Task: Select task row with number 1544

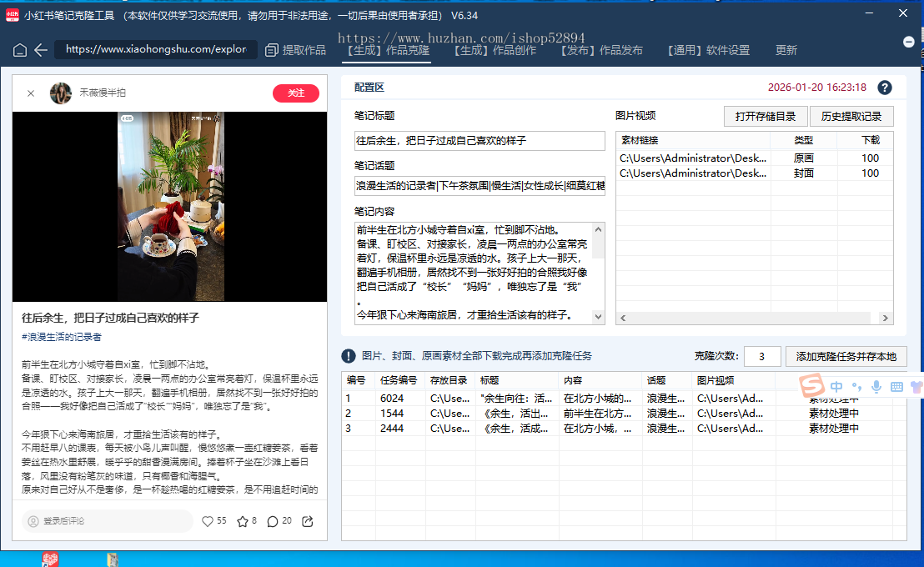Action: tap(624, 414)
